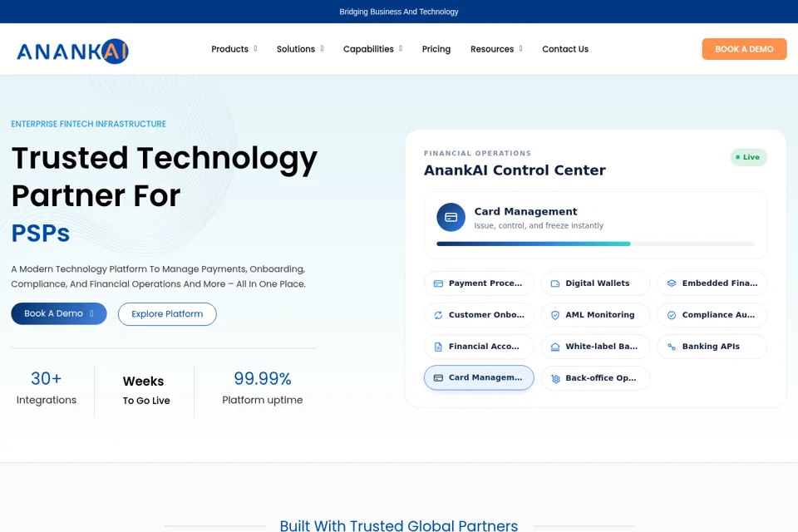The image size is (798, 532).
Task: Open the Capabilities menu
Action: point(368,49)
